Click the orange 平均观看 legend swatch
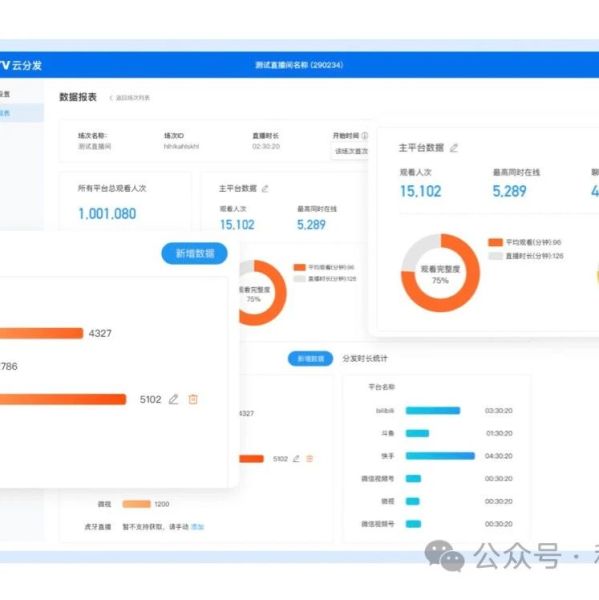Screen dimensions: 599x600 [x=495, y=242]
